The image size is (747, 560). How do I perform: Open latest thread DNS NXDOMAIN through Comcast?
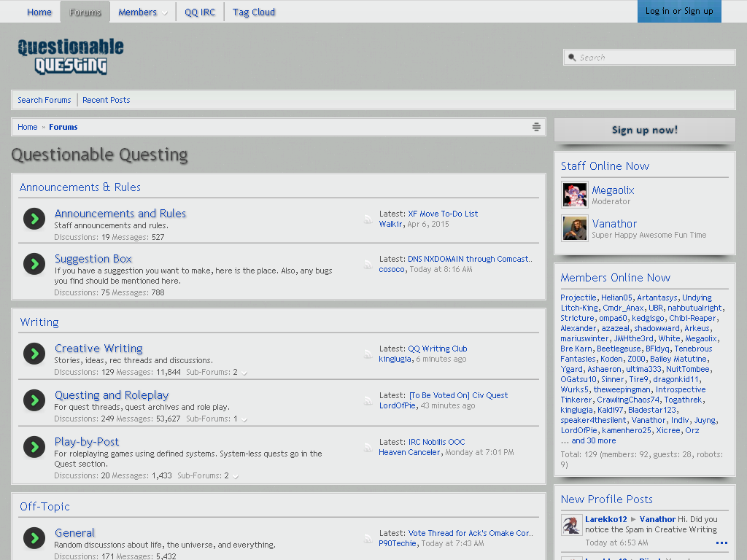[x=470, y=259]
